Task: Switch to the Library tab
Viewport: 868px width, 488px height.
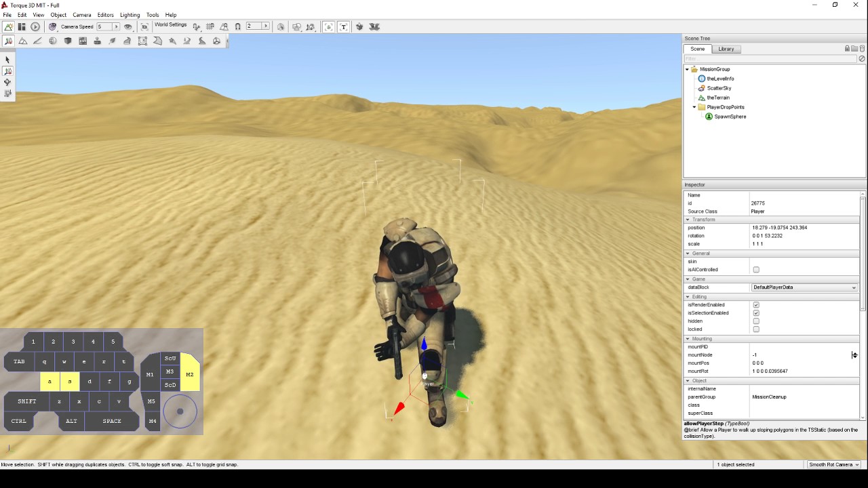Action: click(x=726, y=49)
